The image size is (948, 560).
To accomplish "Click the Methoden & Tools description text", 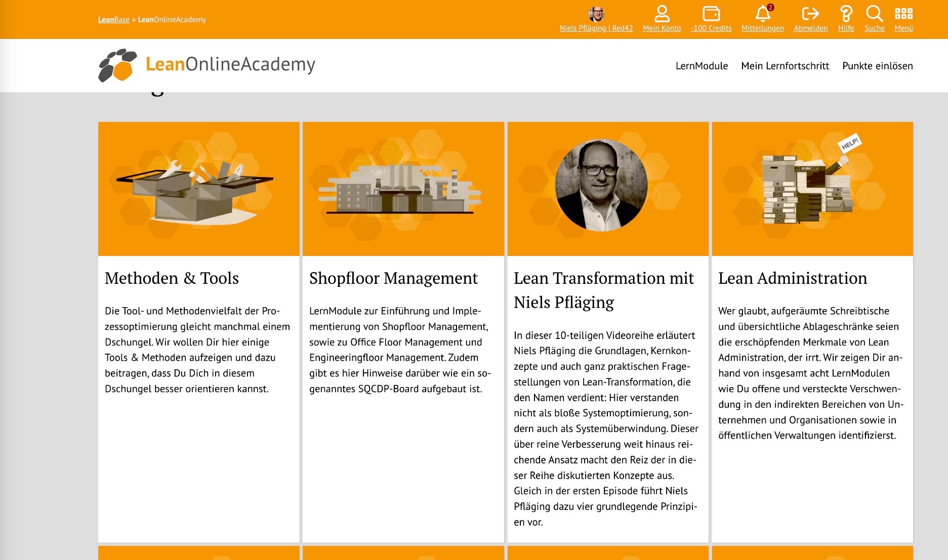I will (197, 350).
